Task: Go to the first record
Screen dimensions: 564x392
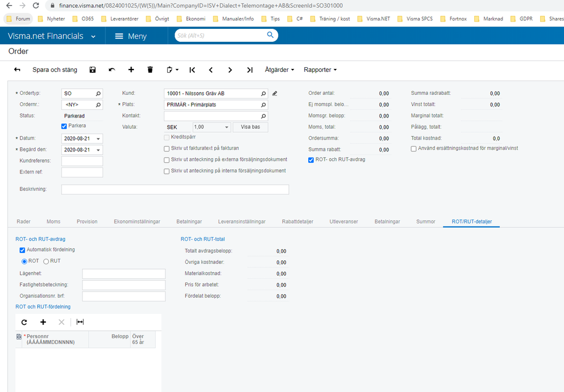Action: click(x=192, y=70)
